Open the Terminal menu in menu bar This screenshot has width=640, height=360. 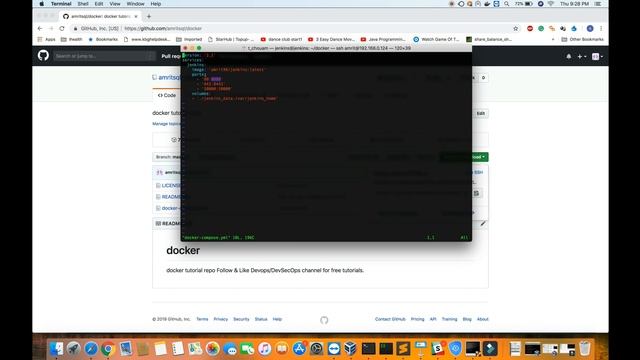click(x=61, y=4)
